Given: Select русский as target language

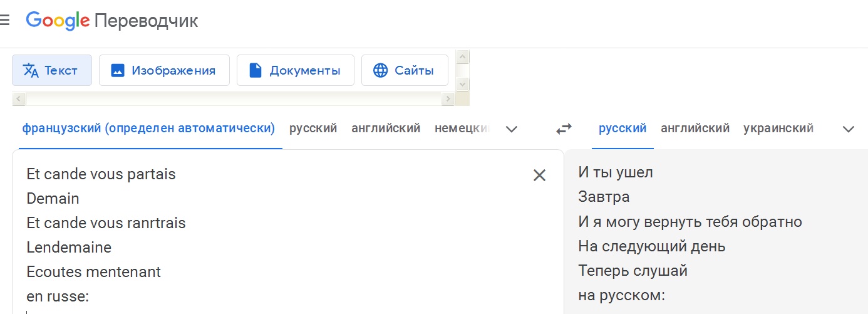Looking at the screenshot, I should click(623, 128).
